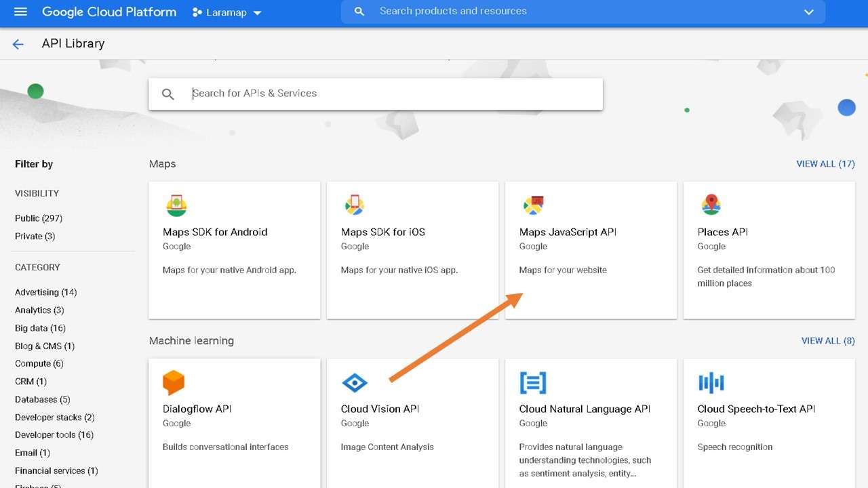Open the navigation hamburger menu
This screenshot has height=488, width=868.
pos(20,12)
